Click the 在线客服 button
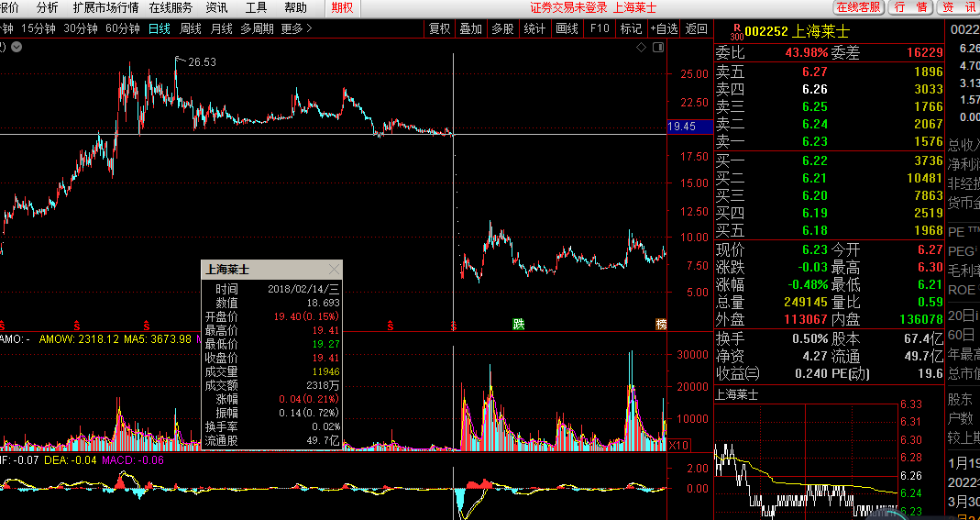Viewport: 980px width, 520px height. click(859, 7)
